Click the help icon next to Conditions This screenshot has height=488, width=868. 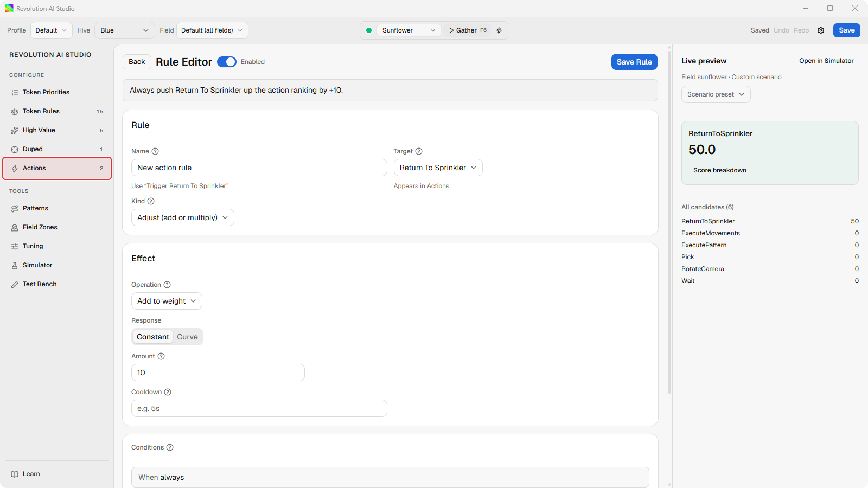(x=170, y=447)
